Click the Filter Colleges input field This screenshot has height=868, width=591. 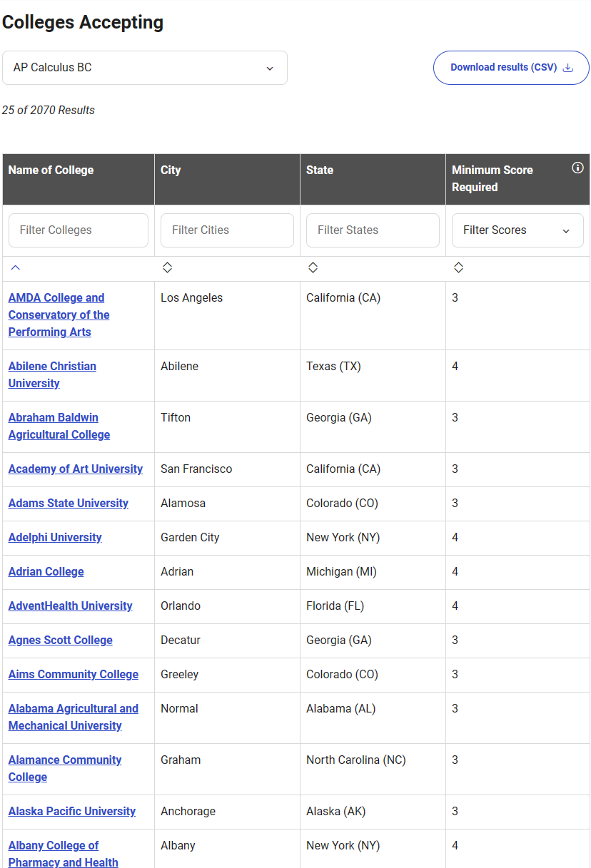point(79,230)
